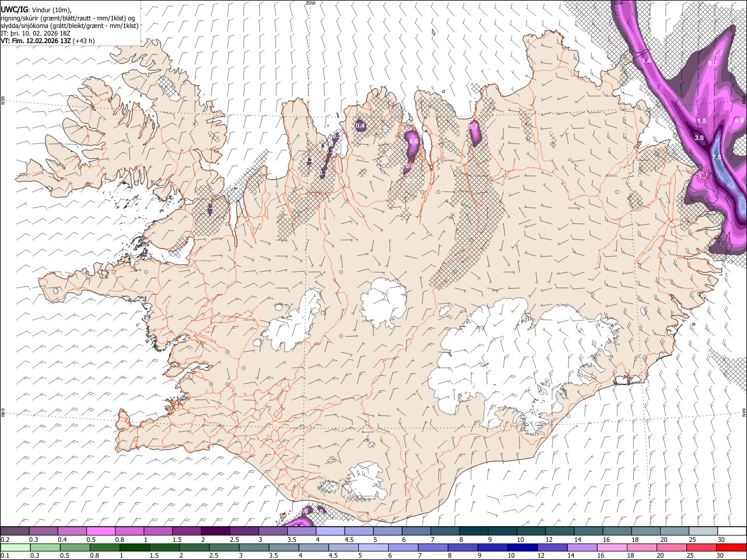
Task: Click the 'slydda/snjókoma' legend description line
Action: [x=70, y=26]
